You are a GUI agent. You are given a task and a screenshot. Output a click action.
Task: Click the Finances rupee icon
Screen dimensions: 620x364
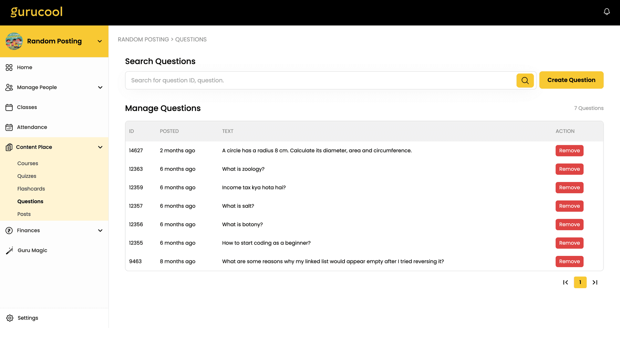pyautogui.click(x=9, y=230)
